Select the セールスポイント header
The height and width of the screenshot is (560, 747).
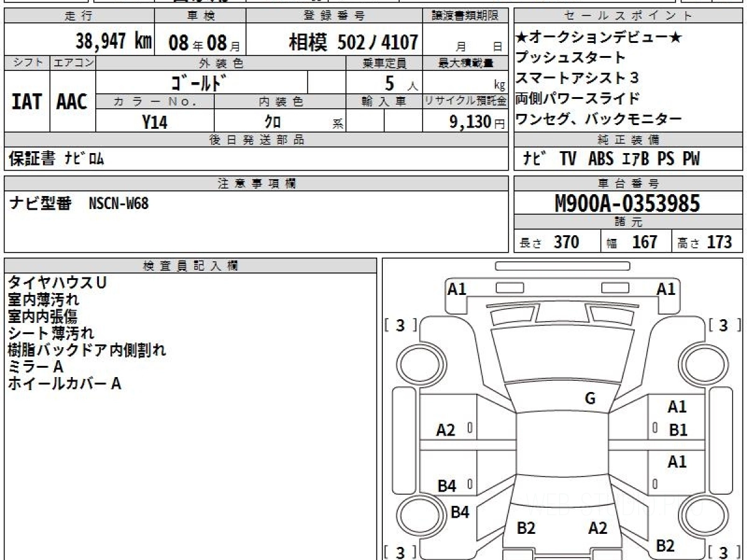click(x=628, y=16)
